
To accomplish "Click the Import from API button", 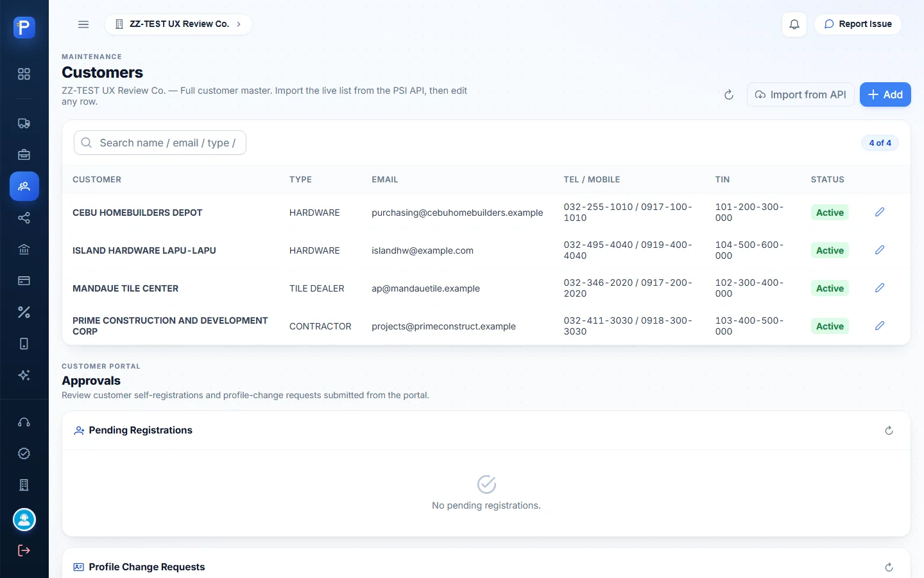I will [x=801, y=94].
